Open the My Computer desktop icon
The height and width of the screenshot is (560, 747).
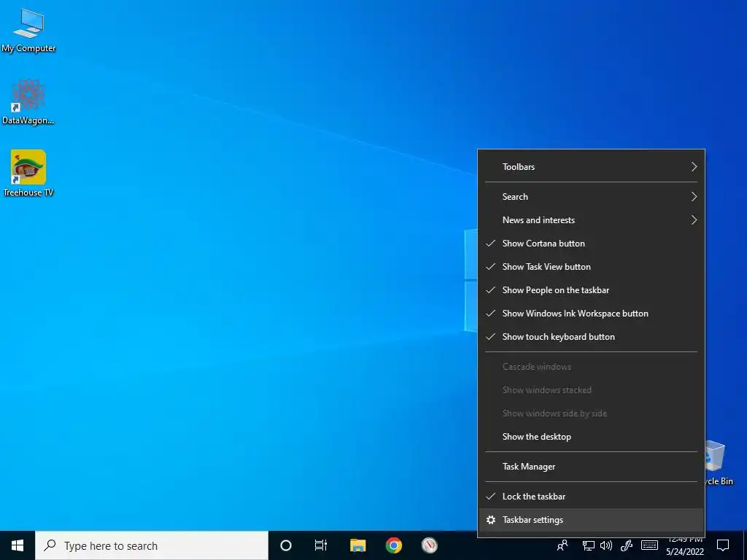pos(28,31)
